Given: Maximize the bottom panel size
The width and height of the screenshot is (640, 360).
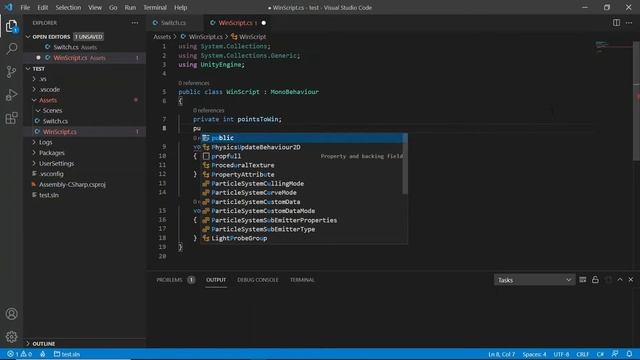Looking at the screenshot, I should (x=620, y=280).
